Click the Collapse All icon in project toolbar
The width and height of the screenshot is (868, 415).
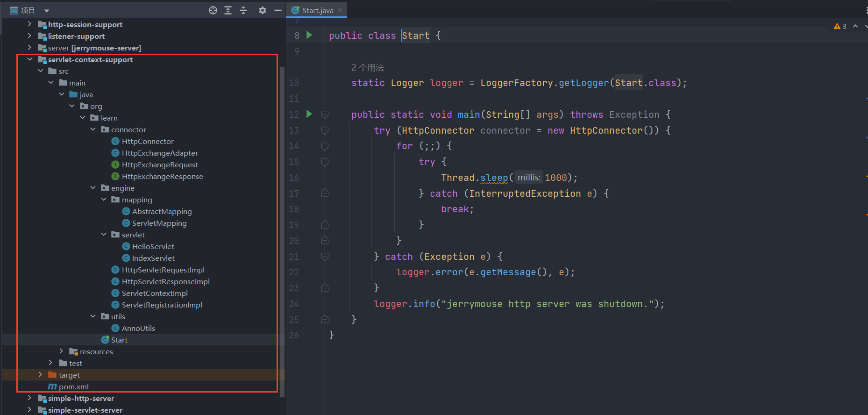243,10
